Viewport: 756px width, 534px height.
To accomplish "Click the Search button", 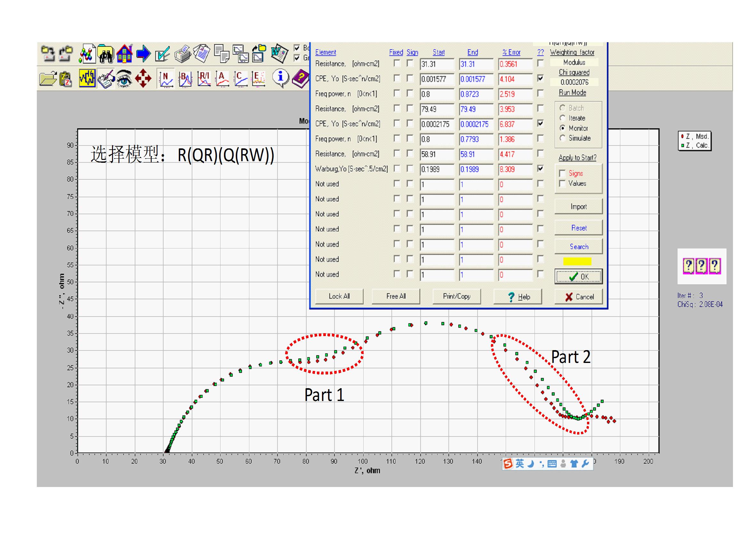I will pyautogui.click(x=579, y=247).
